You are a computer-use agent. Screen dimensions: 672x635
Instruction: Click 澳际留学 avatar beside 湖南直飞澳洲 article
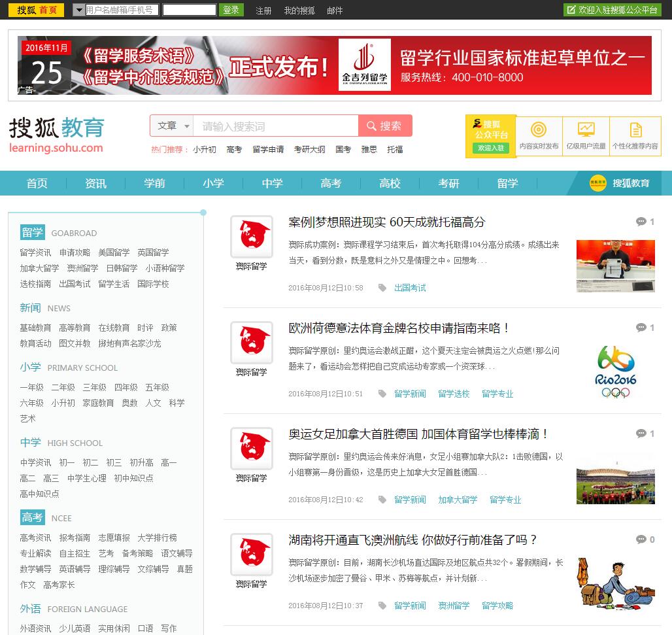252,555
